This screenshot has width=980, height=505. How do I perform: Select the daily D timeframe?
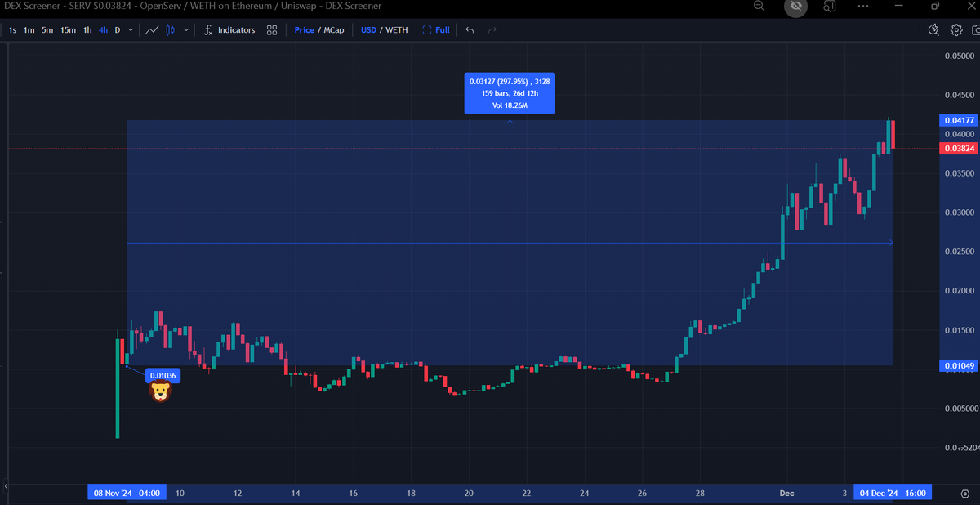118,30
